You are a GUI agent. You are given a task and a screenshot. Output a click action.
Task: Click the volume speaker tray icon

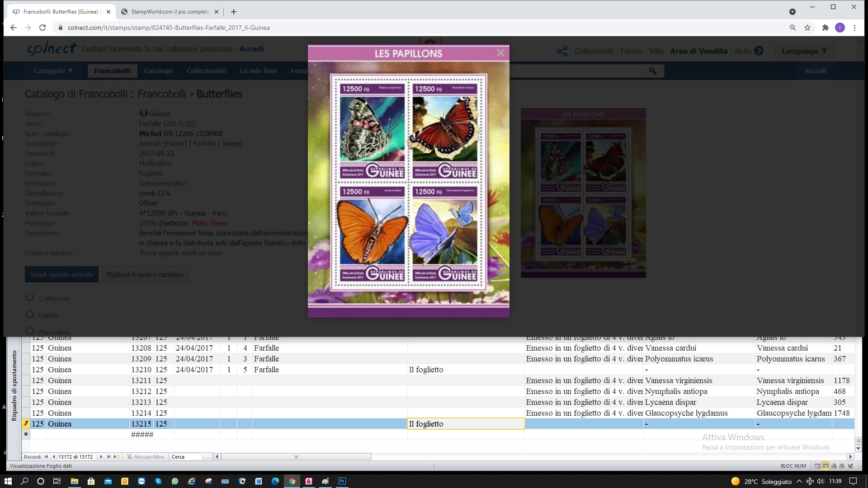tap(821, 481)
